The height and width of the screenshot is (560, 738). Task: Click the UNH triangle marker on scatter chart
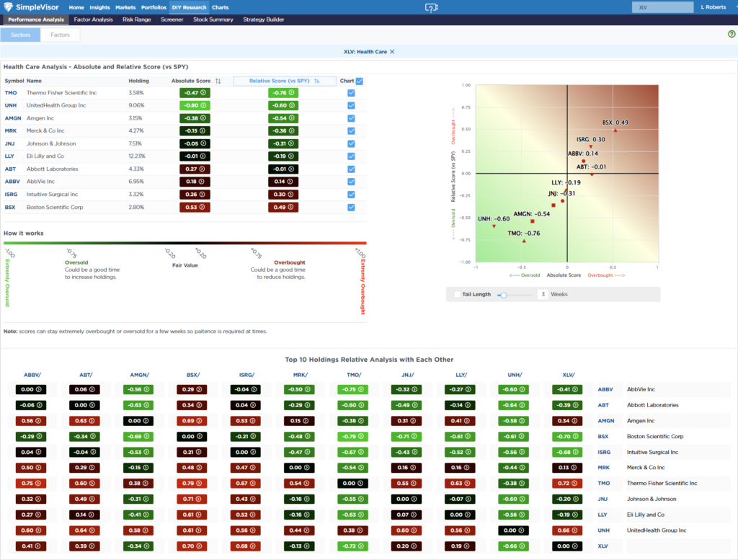494,226
